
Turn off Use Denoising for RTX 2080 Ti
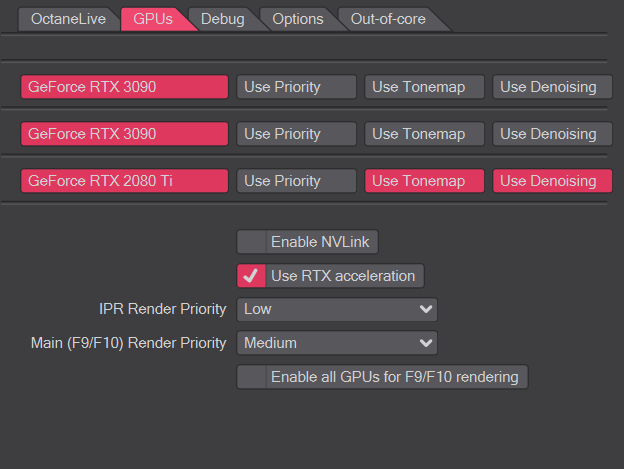[x=552, y=181]
